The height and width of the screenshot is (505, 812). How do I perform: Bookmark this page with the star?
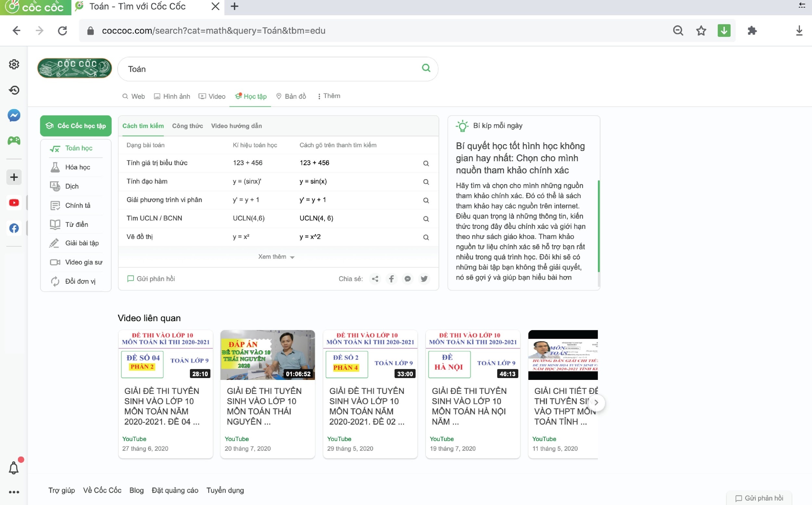701,31
